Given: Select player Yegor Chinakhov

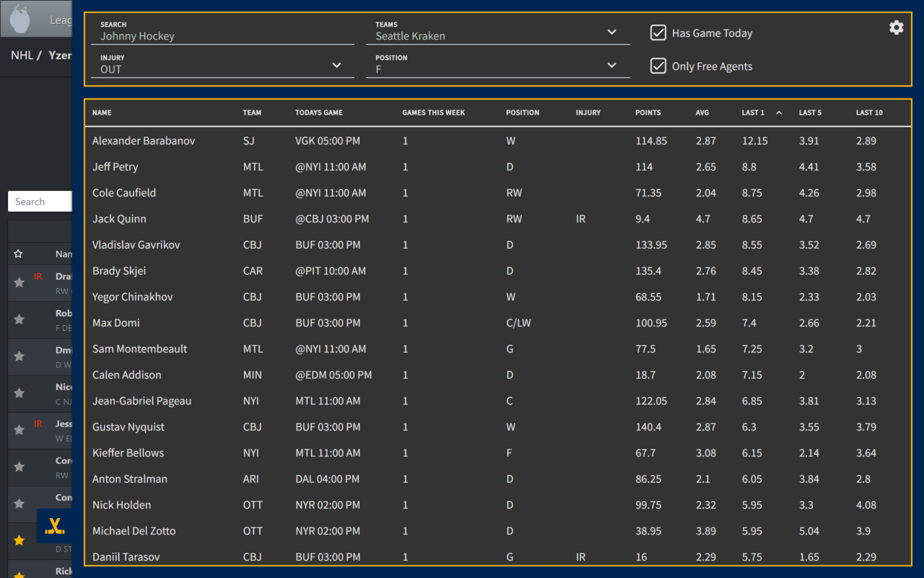Looking at the screenshot, I should pyautogui.click(x=133, y=297).
